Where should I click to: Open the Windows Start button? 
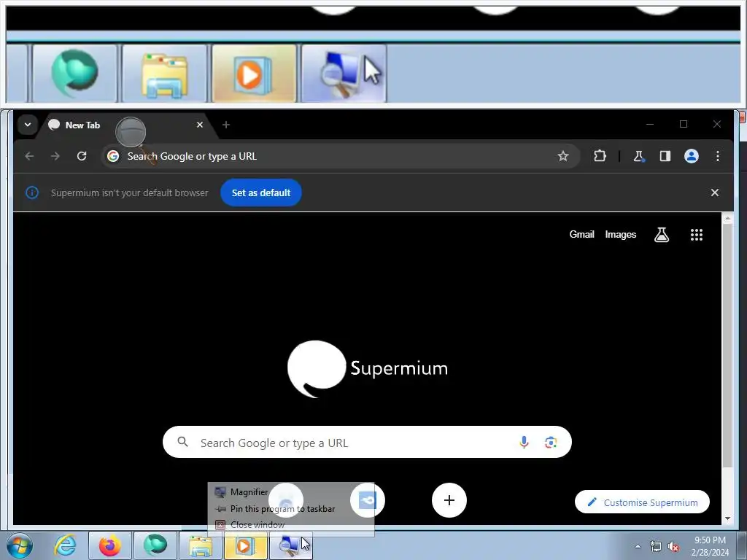pos(20,545)
